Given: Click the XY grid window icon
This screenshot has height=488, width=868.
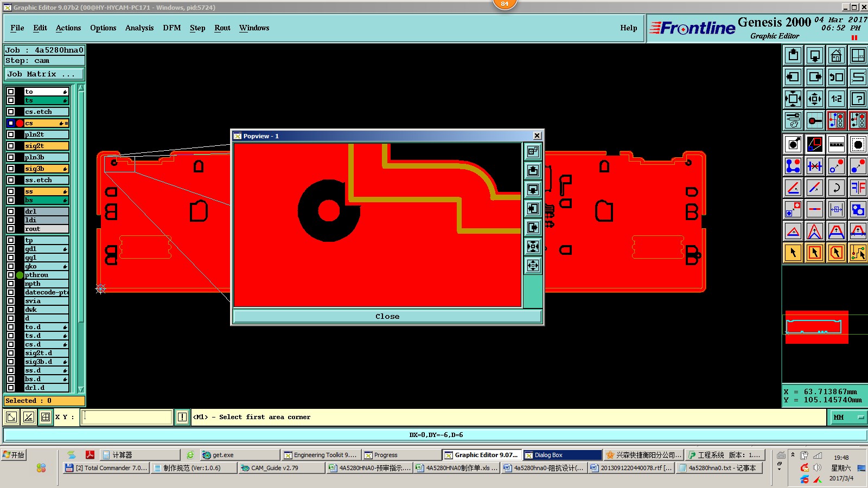Looking at the screenshot, I should coord(858,55).
